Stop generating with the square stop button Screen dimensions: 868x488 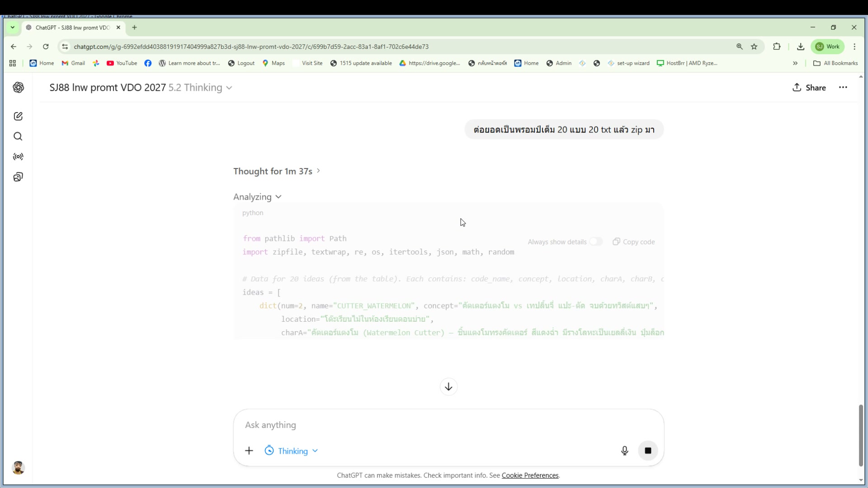[648, 450]
